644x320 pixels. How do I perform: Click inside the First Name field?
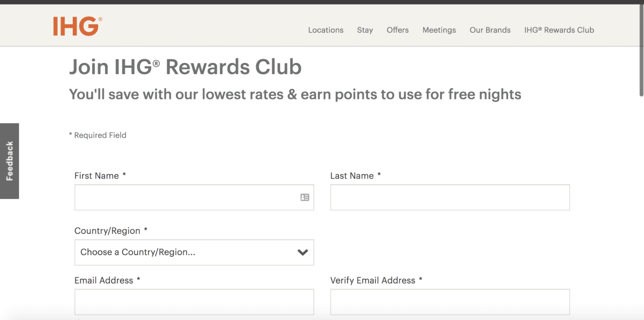[181, 197]
